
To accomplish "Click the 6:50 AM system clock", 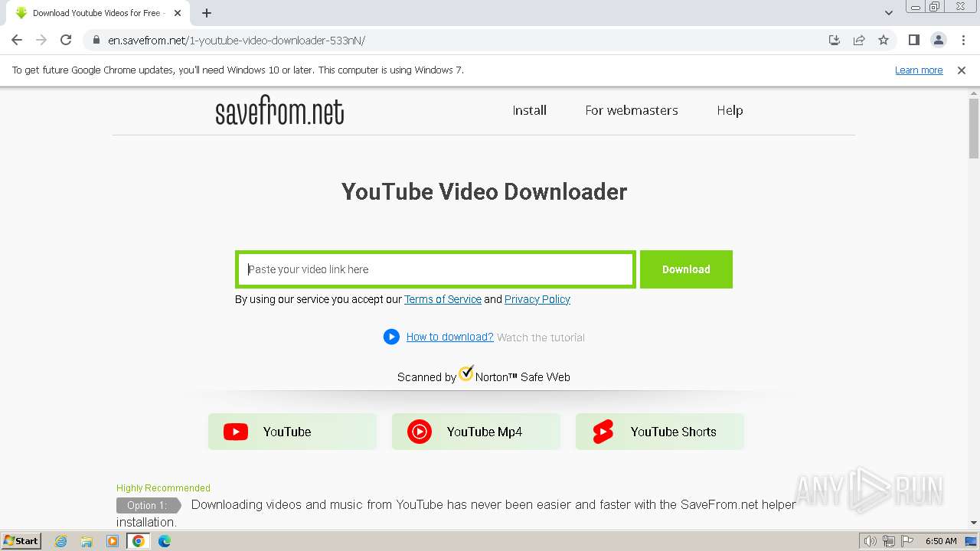I will point(941,541).
